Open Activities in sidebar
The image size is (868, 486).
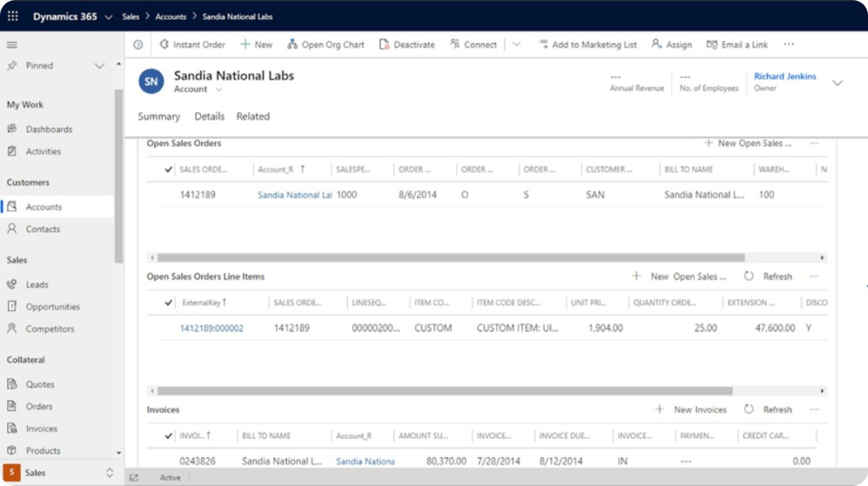click(x=43, y=151)
